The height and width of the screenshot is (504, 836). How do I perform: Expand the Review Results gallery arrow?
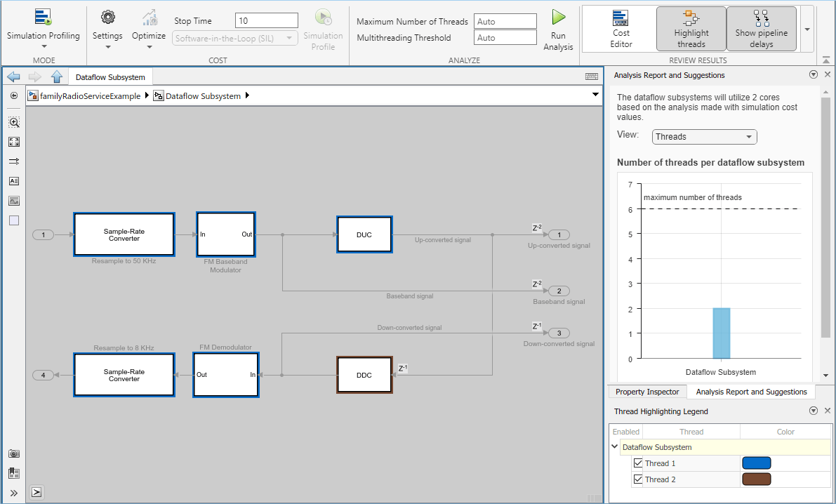[x=807, y=29]
